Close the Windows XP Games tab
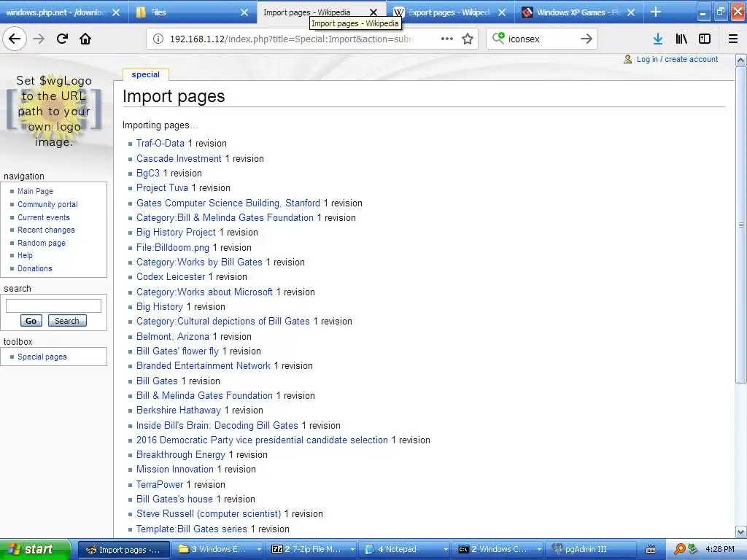This screenshot has width=747, height=560. coord(631,12)
